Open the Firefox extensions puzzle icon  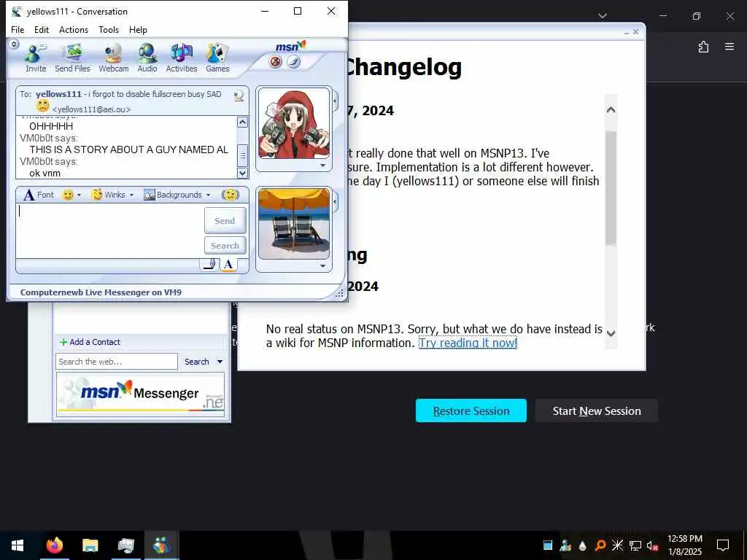[704, 47]
